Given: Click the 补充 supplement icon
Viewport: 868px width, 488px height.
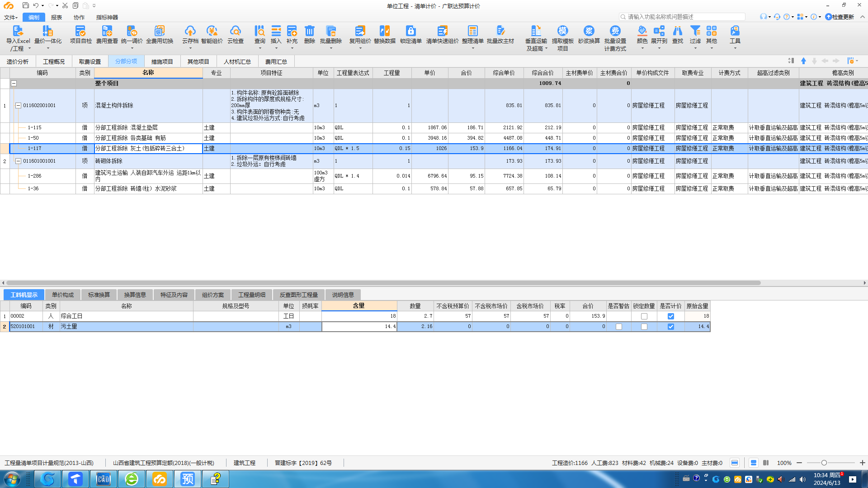Looking at the screenshot, I should tap(292, 31).
